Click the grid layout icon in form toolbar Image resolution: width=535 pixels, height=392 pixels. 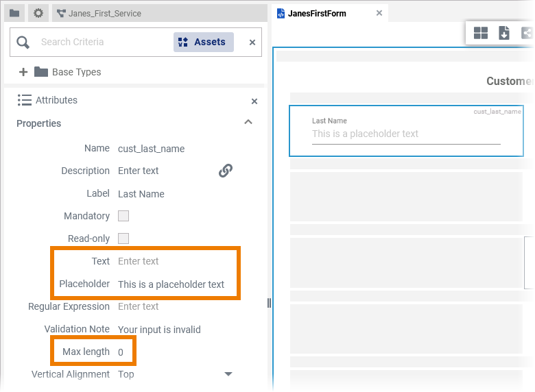481,33
